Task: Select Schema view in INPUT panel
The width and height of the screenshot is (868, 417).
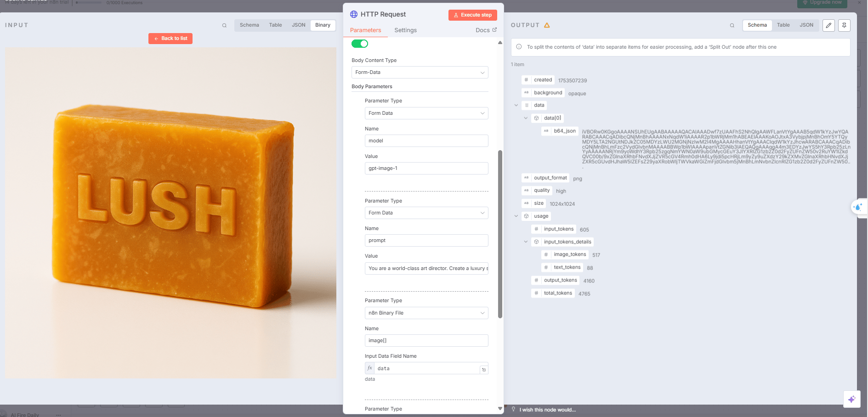Action: click(x=249, y=25)
